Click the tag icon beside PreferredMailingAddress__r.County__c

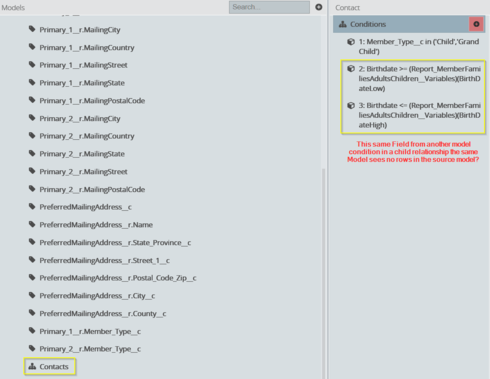click(x=32, y=313)
